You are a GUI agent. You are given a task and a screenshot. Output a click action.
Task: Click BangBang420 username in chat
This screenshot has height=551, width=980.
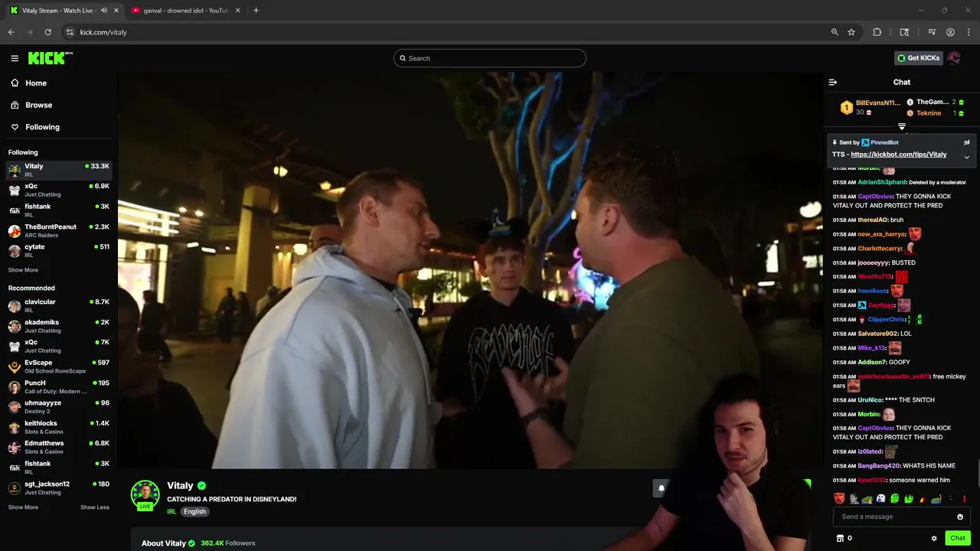click(x=878, y=466)
